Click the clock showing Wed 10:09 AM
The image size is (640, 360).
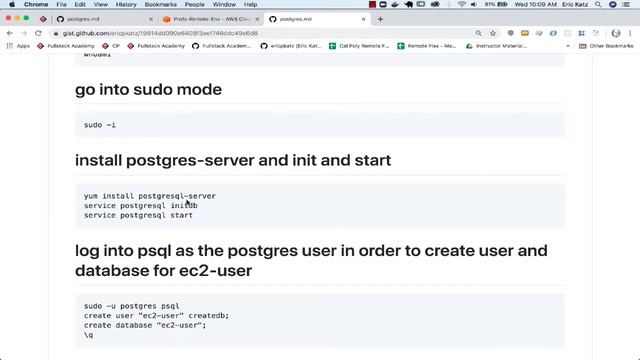pyautogui.click(x=536, y=4)
